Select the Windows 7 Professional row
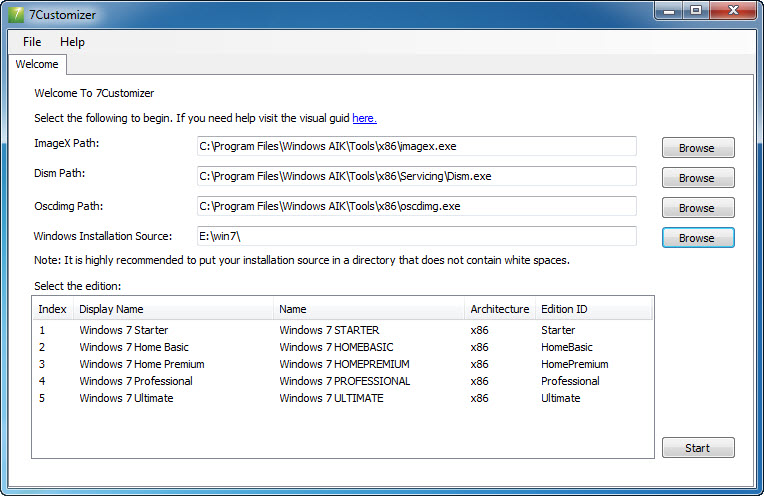 click(343, 381)
